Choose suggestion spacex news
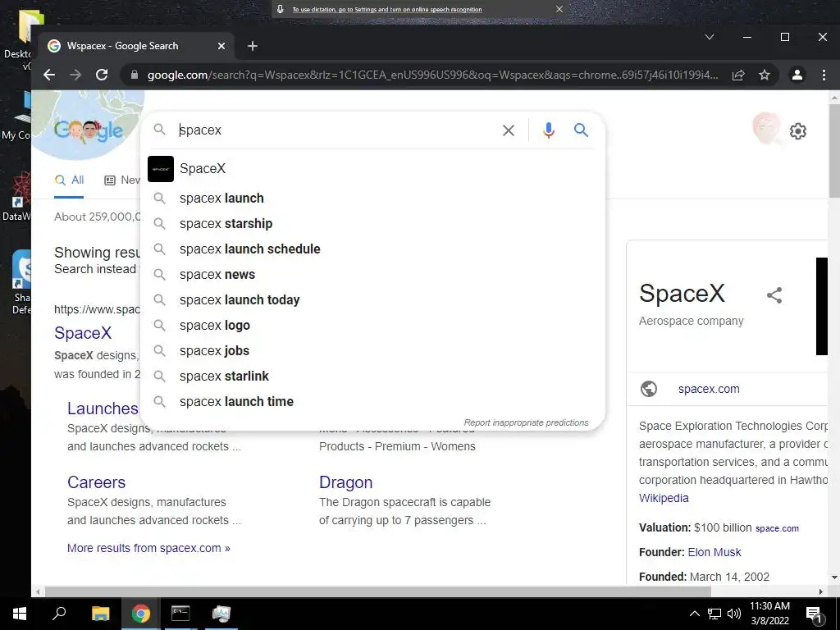This screenshot has height=630, width=840. coord(372,274)
